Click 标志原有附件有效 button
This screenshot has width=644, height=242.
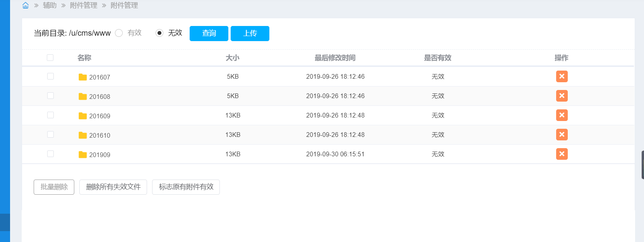point(186,187)
